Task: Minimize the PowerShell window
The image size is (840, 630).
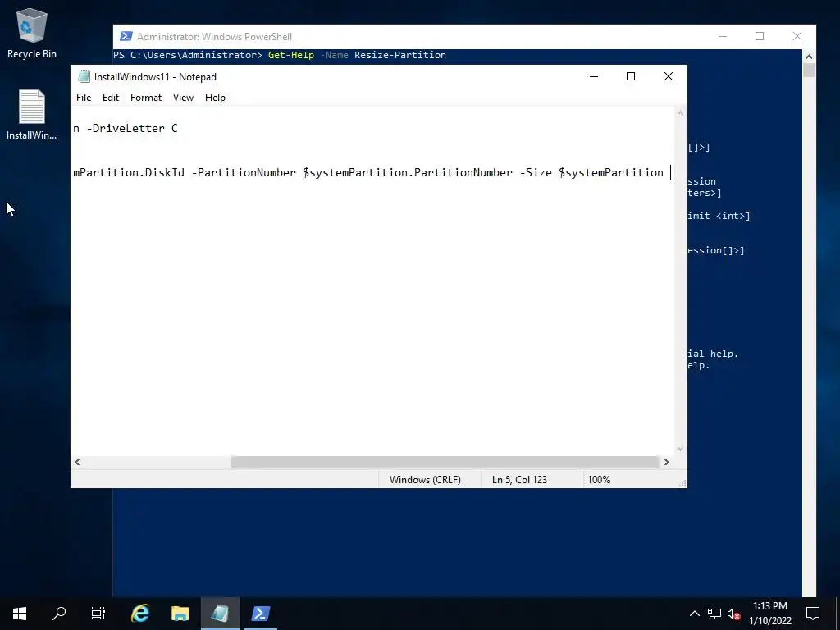Action: [x=723, y=36]
